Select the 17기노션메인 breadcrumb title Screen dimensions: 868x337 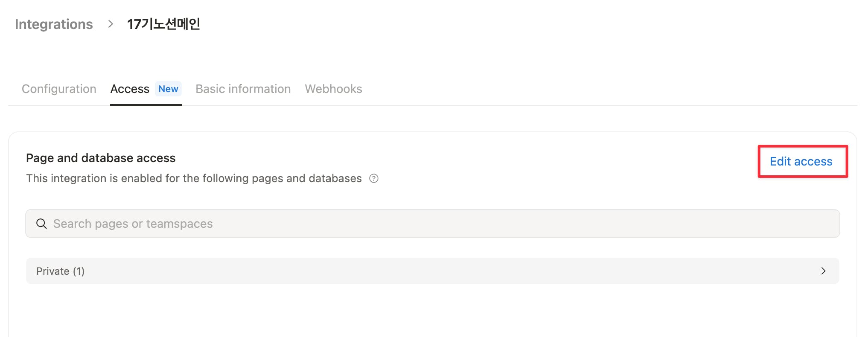(163, 24)
